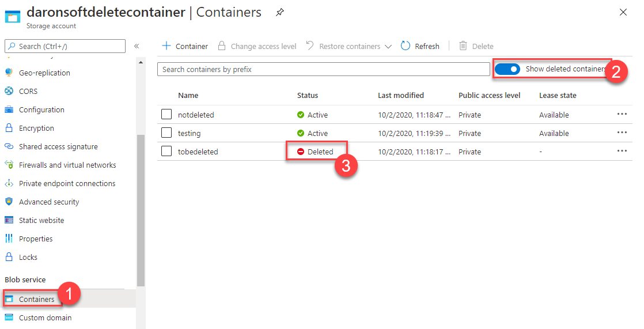Click the Advanced security shield icon
The height and width of the screenshot is (329, 644).
click(9, 202)
